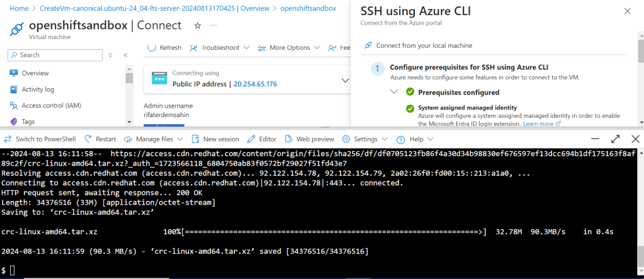Open the Learn more link

[542, 123]
